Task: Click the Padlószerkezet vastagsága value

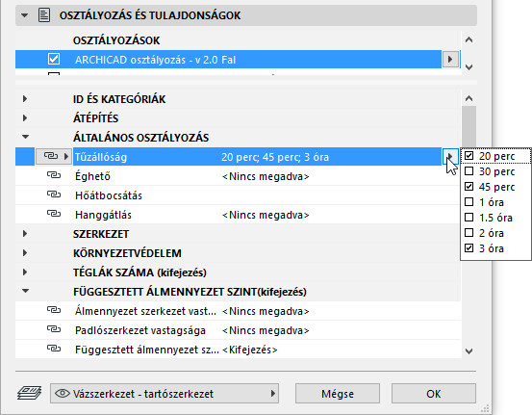Action: (x=266, y=330)
